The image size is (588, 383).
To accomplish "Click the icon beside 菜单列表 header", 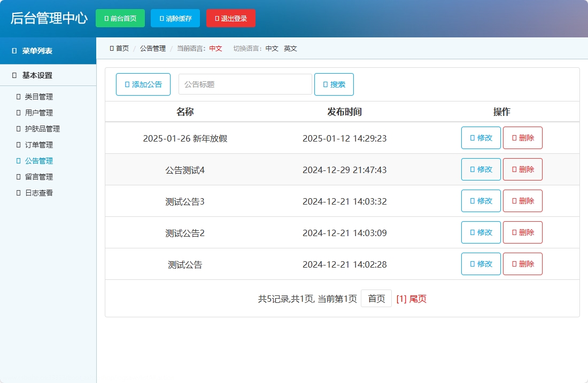I will pos(13,51).
